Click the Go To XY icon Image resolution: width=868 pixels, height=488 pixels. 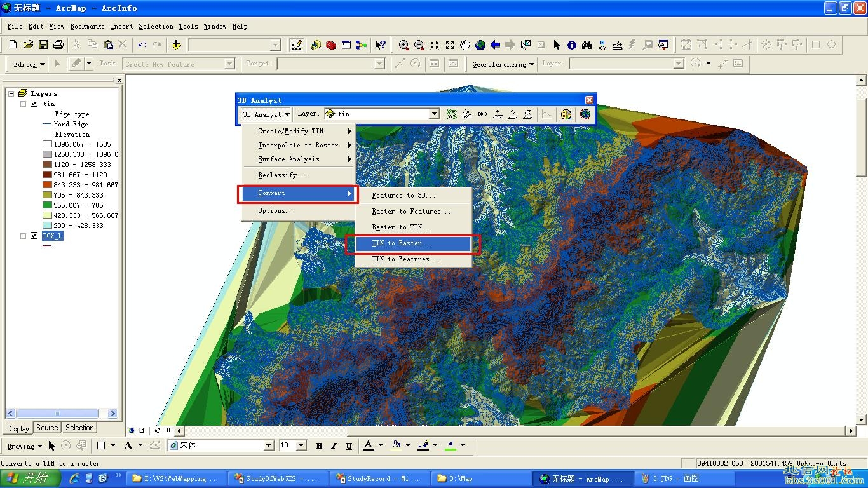[602, 44]
